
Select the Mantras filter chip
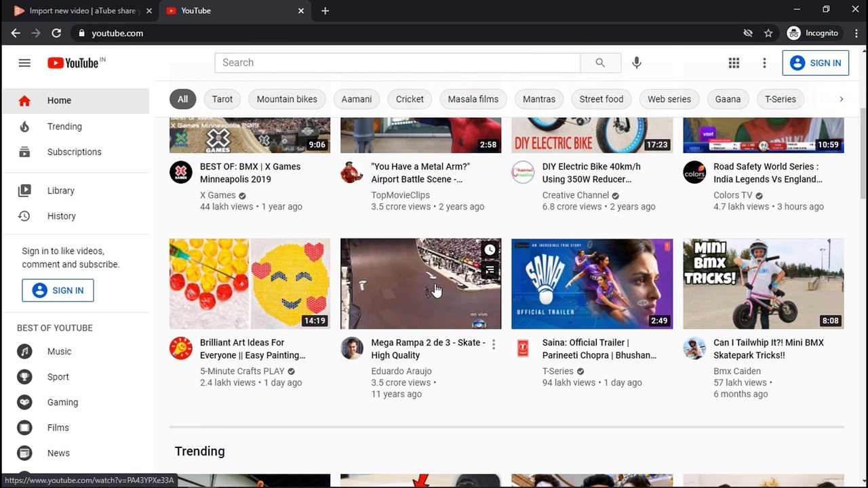(x=539, y=99)
